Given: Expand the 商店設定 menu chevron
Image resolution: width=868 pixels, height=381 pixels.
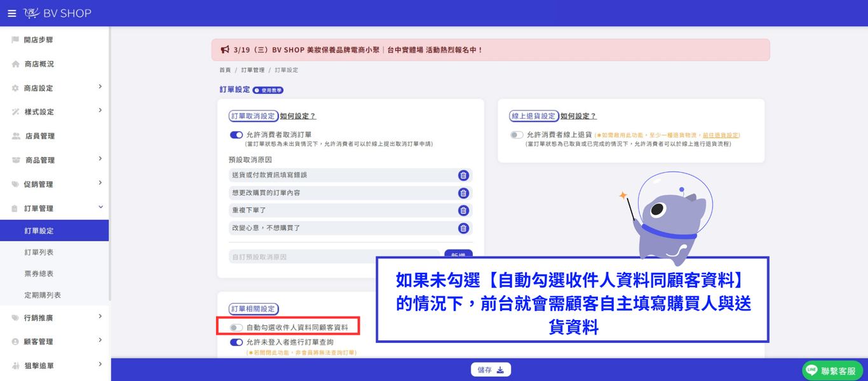Looking at the screenshot, I should (100, 87).
